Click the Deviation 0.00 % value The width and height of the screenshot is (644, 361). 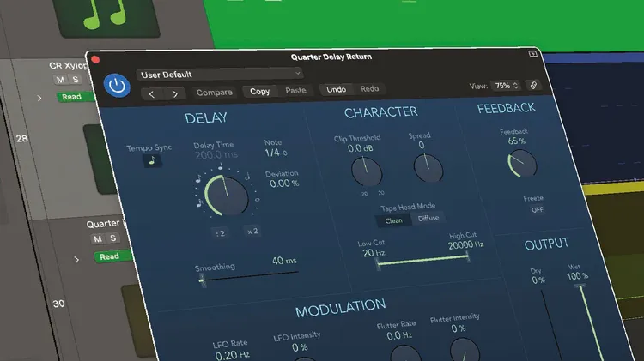(284, 184)
